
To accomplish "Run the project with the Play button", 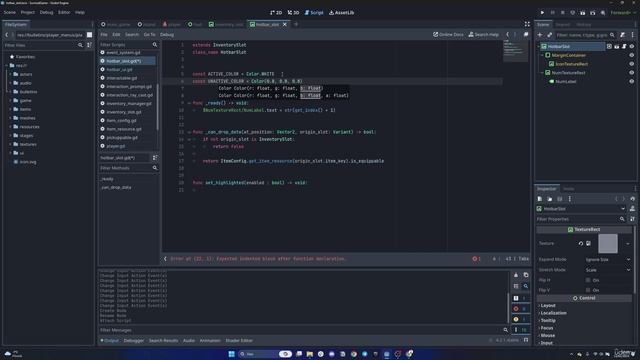I will coord(542,13).
